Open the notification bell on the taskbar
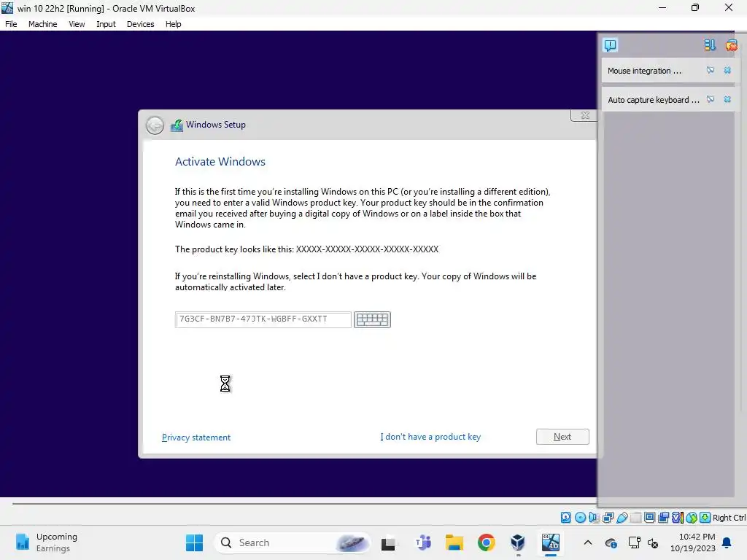The image size is (747, 560). tap(727, 542)
